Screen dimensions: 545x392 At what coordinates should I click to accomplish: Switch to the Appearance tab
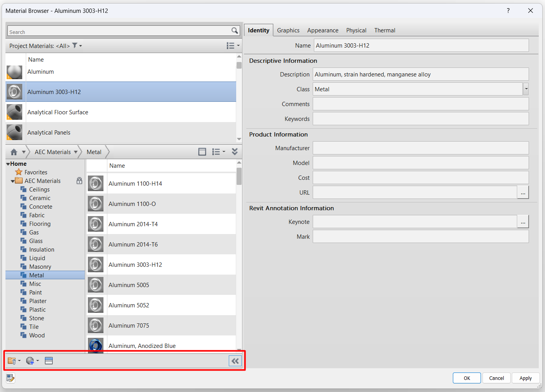[x=323, y=30]
